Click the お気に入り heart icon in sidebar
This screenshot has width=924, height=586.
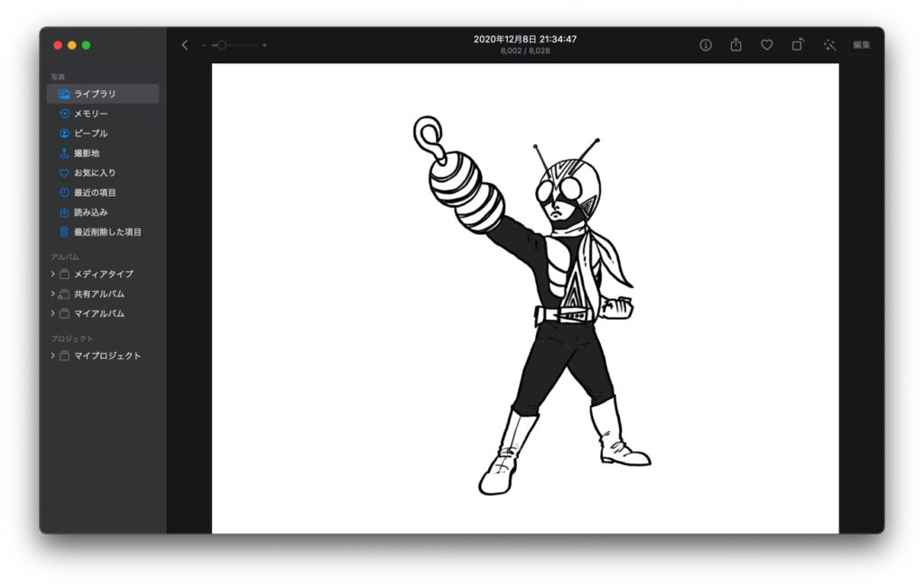(x=64, y=172)
